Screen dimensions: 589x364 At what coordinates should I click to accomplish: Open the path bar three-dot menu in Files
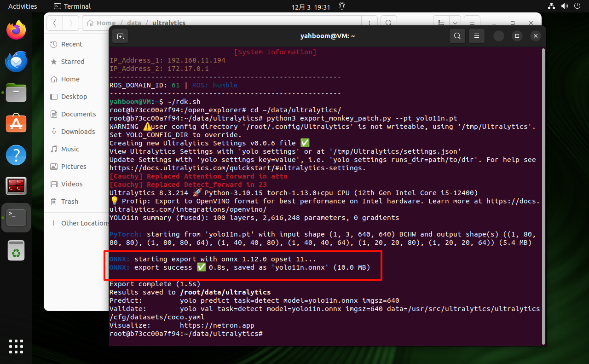click(x=369, y=23)
